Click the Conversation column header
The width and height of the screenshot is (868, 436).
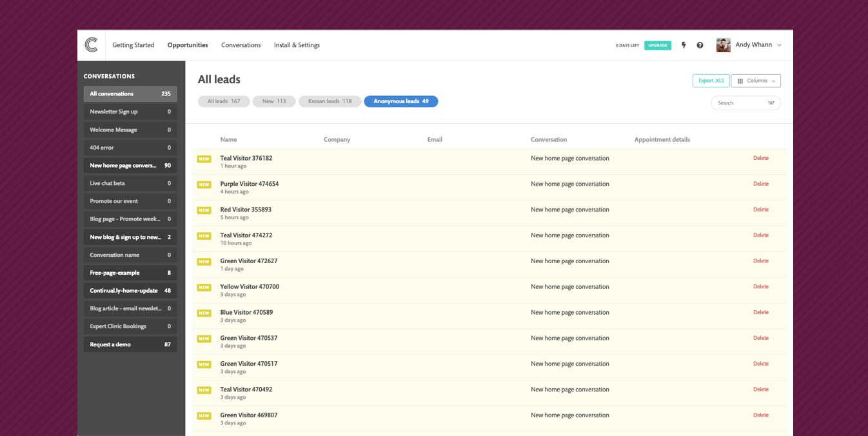pyautogui.click(x=549, y=139)
